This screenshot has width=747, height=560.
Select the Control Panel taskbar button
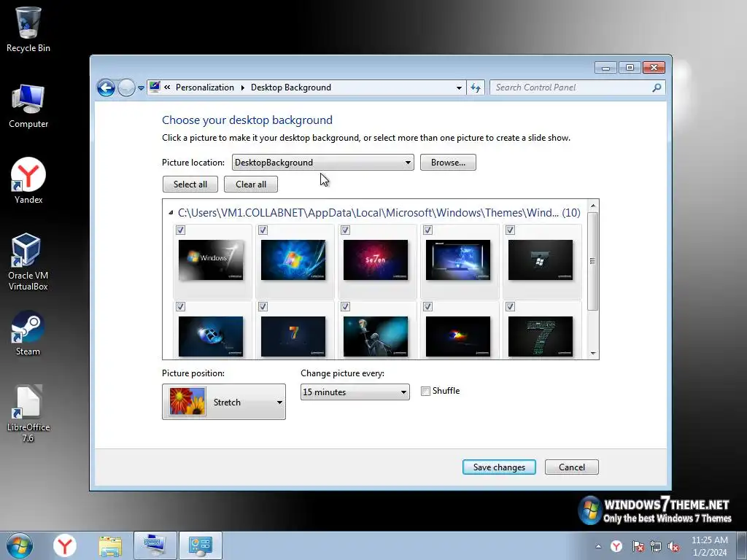tap(200, 545)
